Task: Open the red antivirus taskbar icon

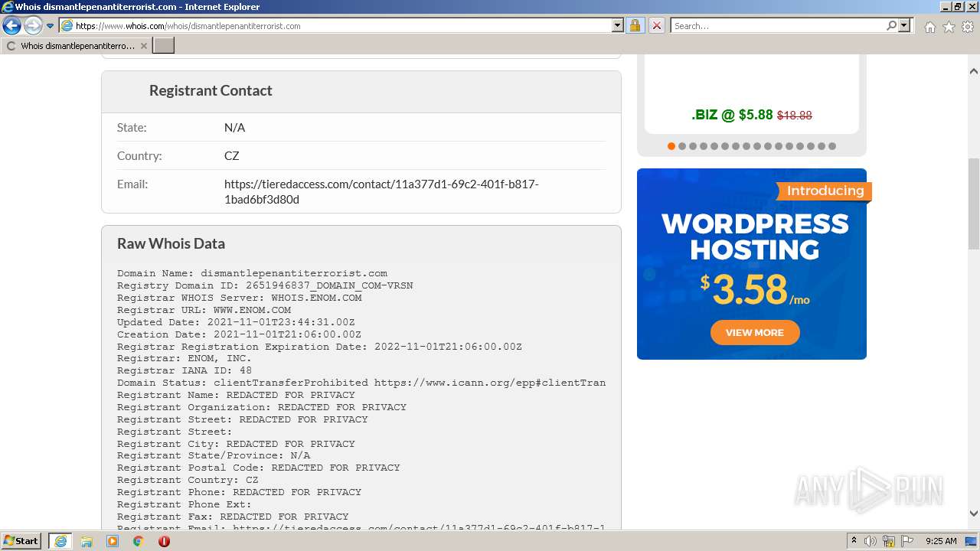Action: (164, 541)
